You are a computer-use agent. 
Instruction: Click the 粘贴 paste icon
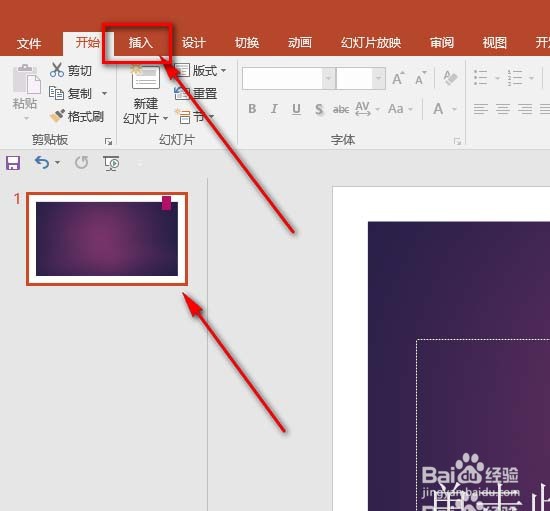tap(26, 79)
